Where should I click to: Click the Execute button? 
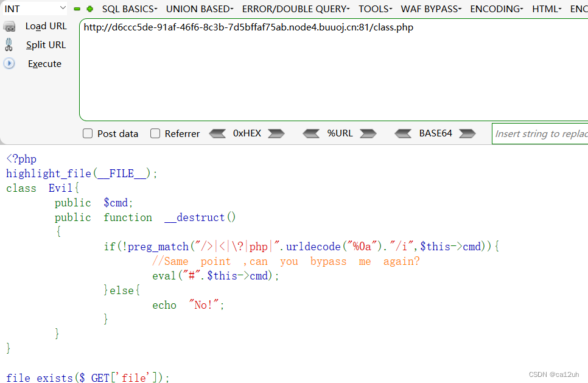[44, 64]
